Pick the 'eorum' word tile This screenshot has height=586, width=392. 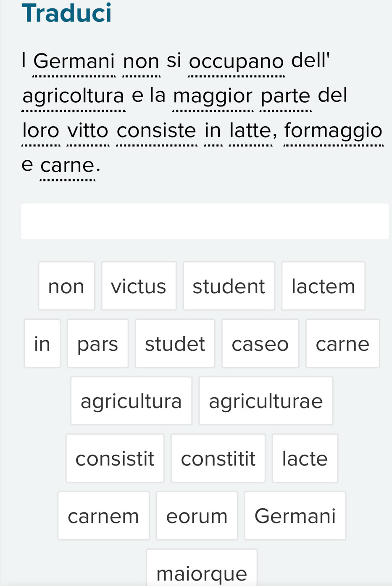coord(197,515)
